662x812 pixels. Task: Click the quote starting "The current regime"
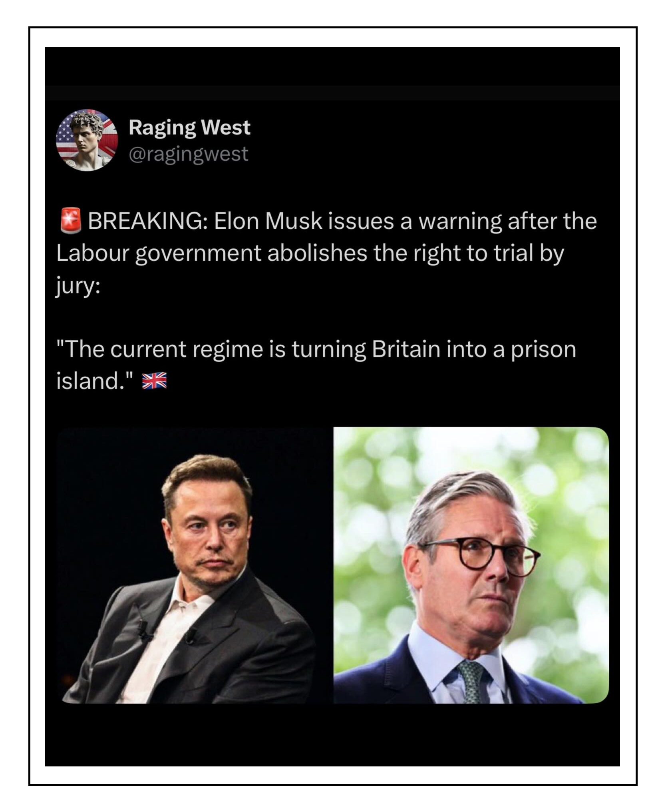[316, 349]
